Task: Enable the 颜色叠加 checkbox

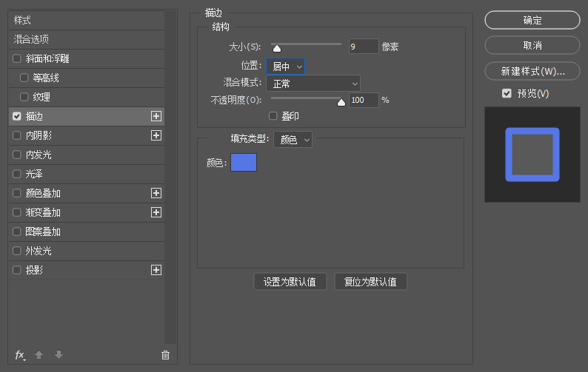Action: coord(17,193)
